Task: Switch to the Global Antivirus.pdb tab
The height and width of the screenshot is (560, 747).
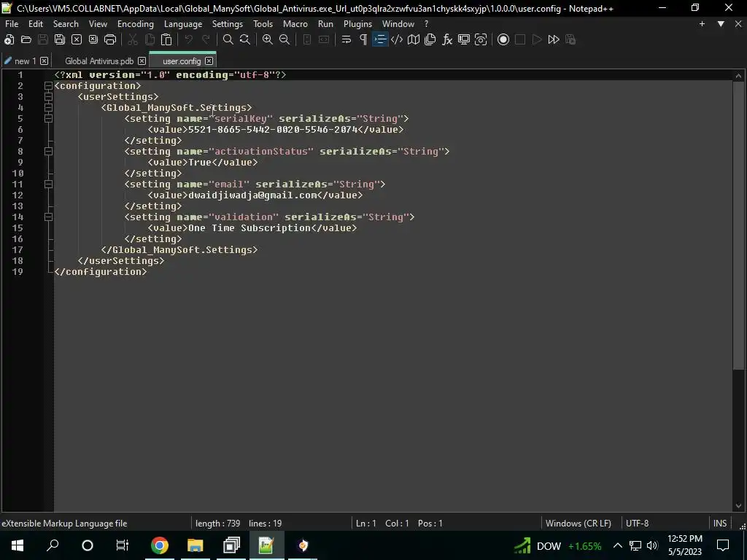Action: pyautogui.click(x=99, y=61)
